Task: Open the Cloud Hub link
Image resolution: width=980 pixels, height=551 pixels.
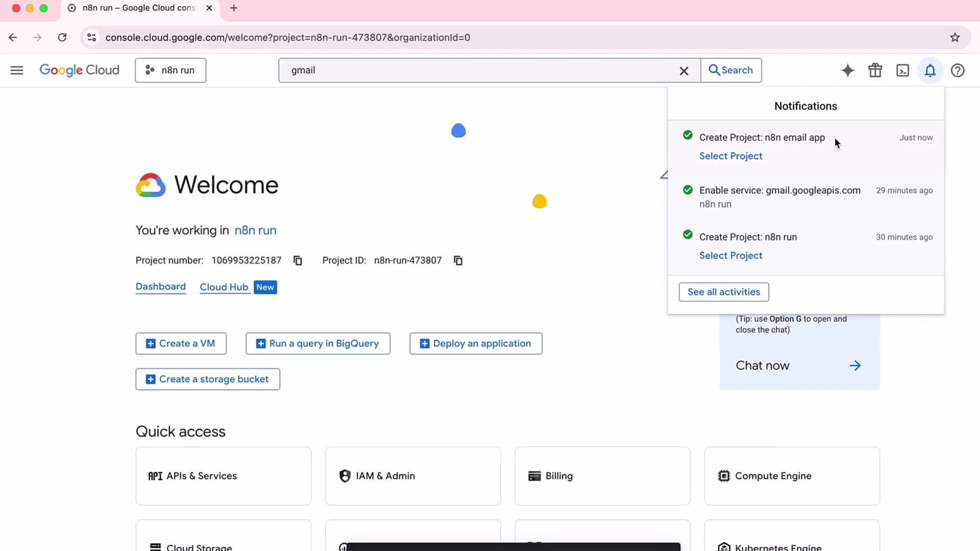Action: (x=224, y=287)
